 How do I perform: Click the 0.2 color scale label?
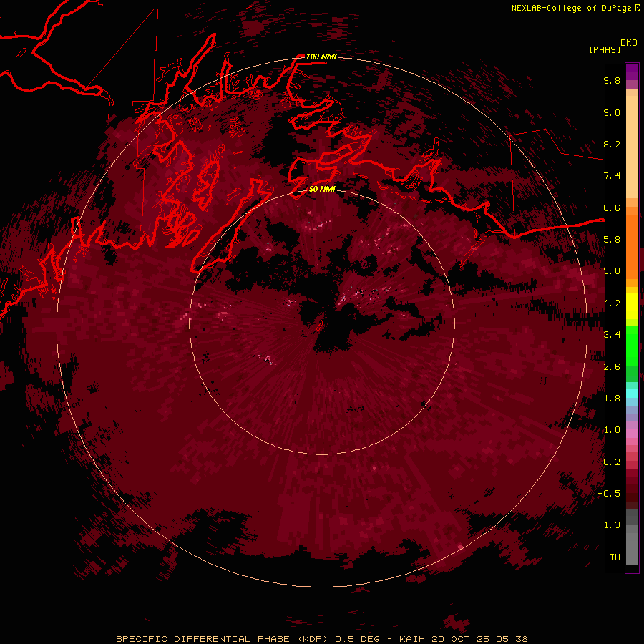click(612, 462)
